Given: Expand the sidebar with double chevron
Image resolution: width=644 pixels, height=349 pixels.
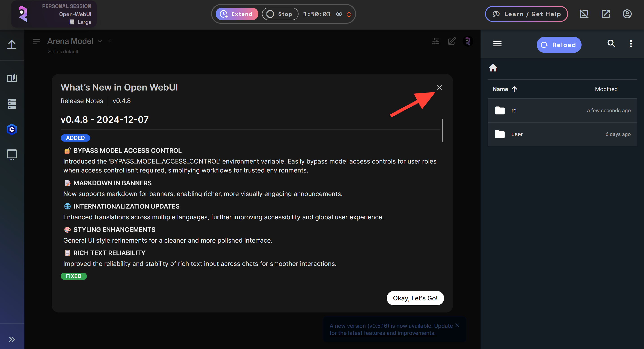Looking at the screenshot, I should 12,339.
